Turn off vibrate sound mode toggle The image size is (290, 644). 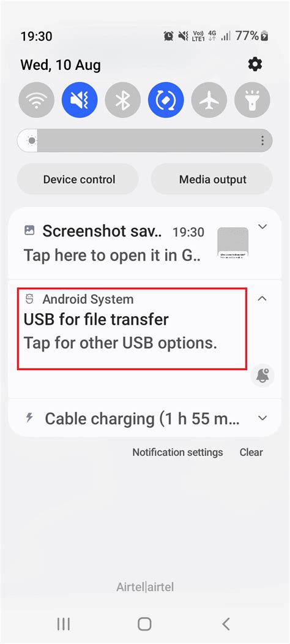[x=80, y=100]
